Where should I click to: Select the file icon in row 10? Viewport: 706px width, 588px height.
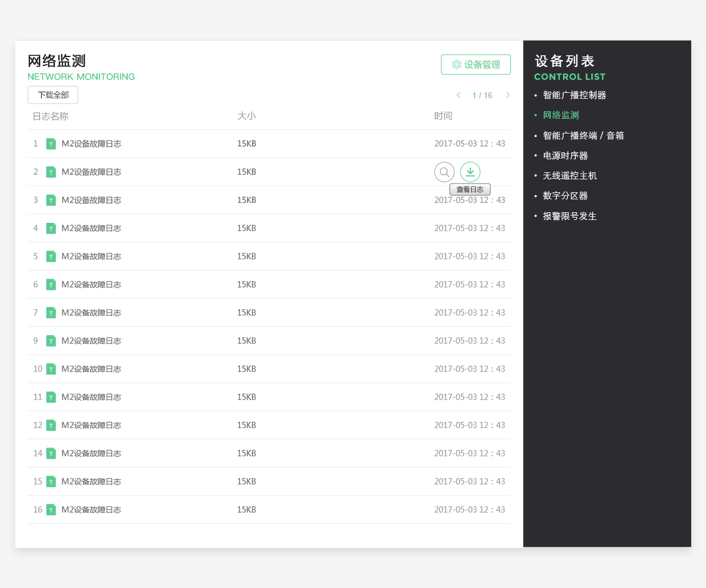(x=51, y=369)
